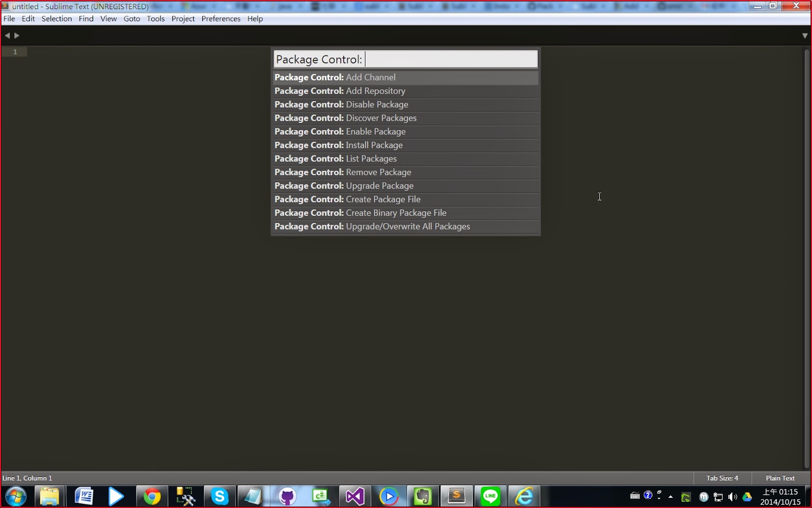Open the C# file taskbar icon
Screen dimensions: 812x508
(x=321, y=496)
